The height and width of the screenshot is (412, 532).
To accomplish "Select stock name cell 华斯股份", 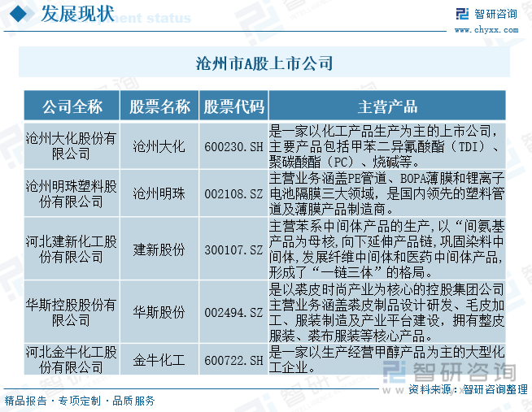I will point(159,312).
